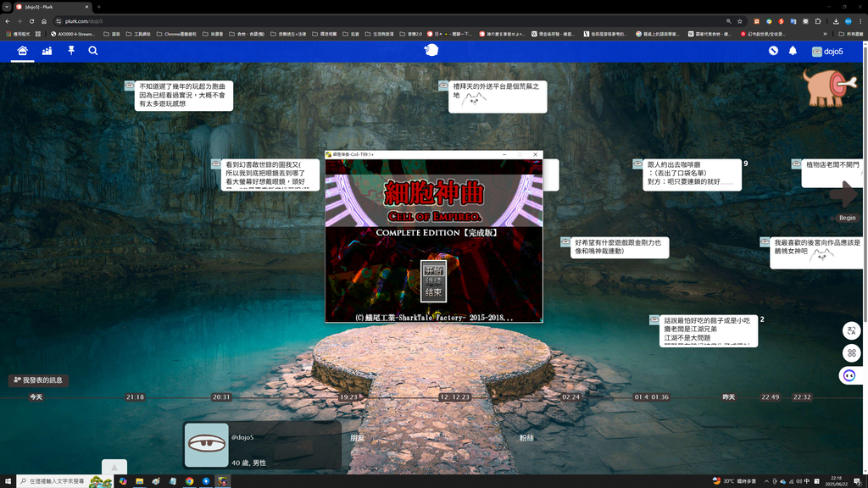The image size is (868, 488).
Task: Jump to 22:32 on the timeline
Action: pos(802,397)
